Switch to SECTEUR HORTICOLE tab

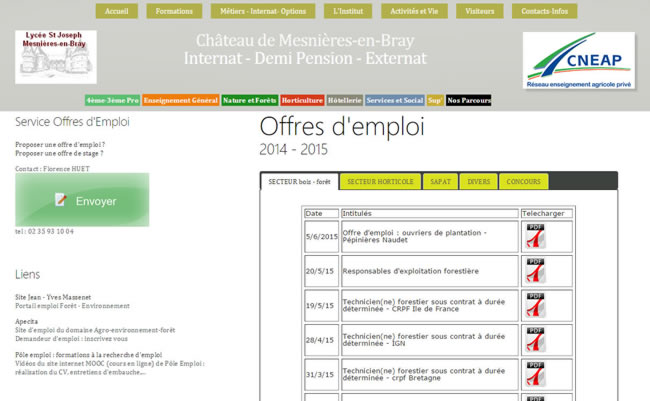point(380,182)
